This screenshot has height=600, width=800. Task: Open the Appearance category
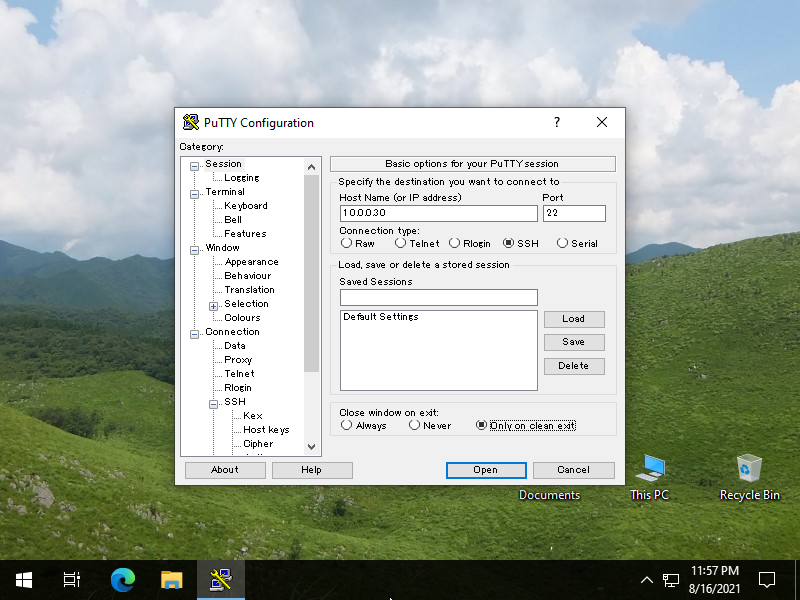point(252,262)
